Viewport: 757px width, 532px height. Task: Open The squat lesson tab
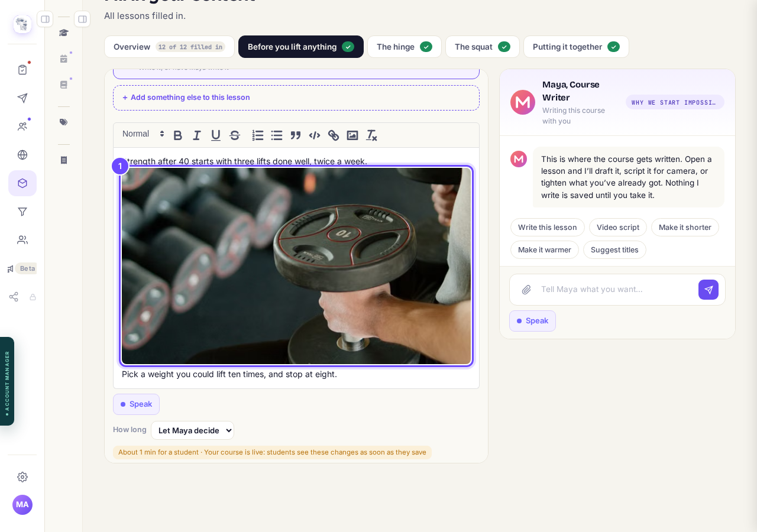click(x=483, y=47)
